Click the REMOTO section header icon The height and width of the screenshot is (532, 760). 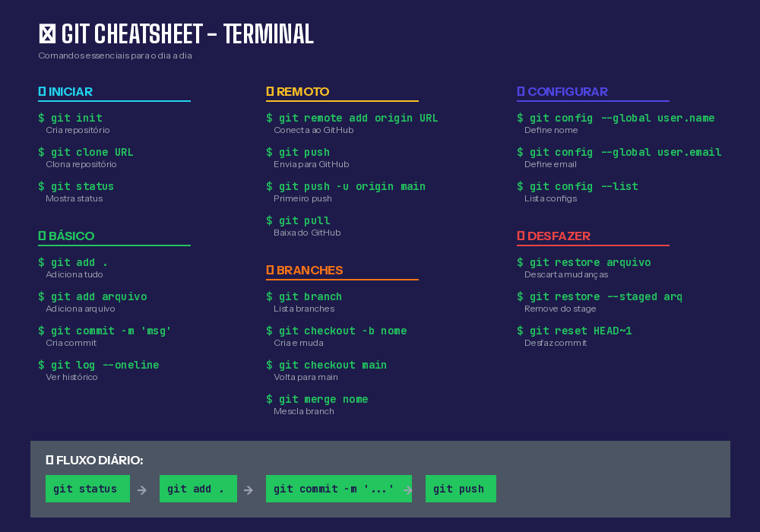coord(270,91)
